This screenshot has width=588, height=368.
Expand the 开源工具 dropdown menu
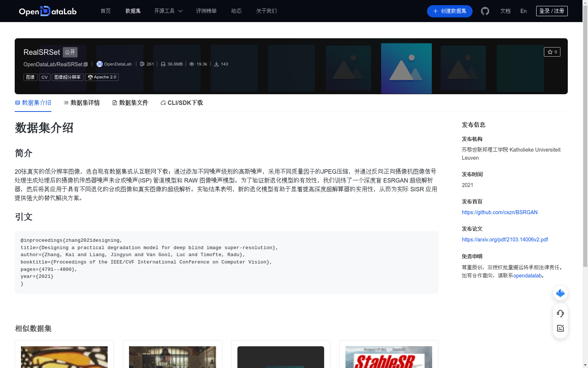(168, 11)
